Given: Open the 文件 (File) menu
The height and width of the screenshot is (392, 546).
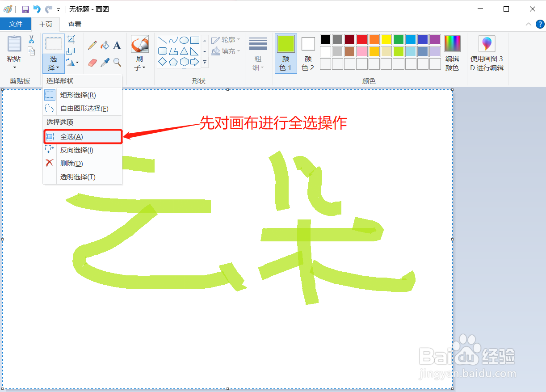Looking at the screenshot, I should pos(16,24).
